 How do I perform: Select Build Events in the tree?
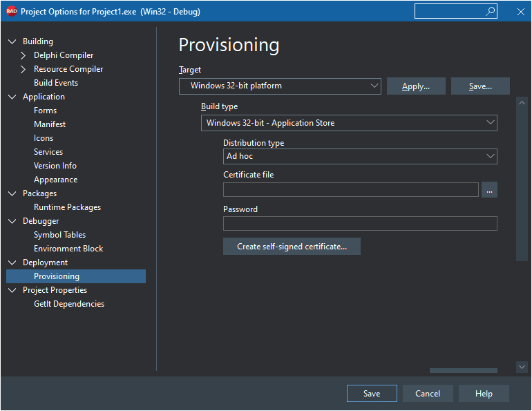click(x=56, y=83)
